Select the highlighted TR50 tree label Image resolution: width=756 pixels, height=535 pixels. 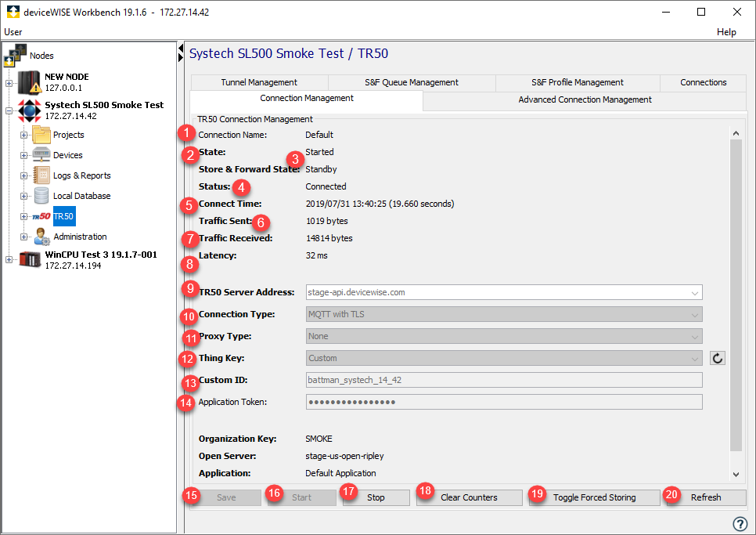tap(63, 216)
